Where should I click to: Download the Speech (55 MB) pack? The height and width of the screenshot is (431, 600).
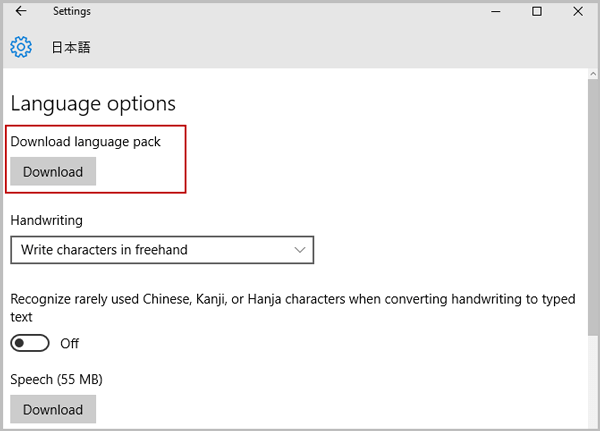pyautogui.click(x=53, y=409)
